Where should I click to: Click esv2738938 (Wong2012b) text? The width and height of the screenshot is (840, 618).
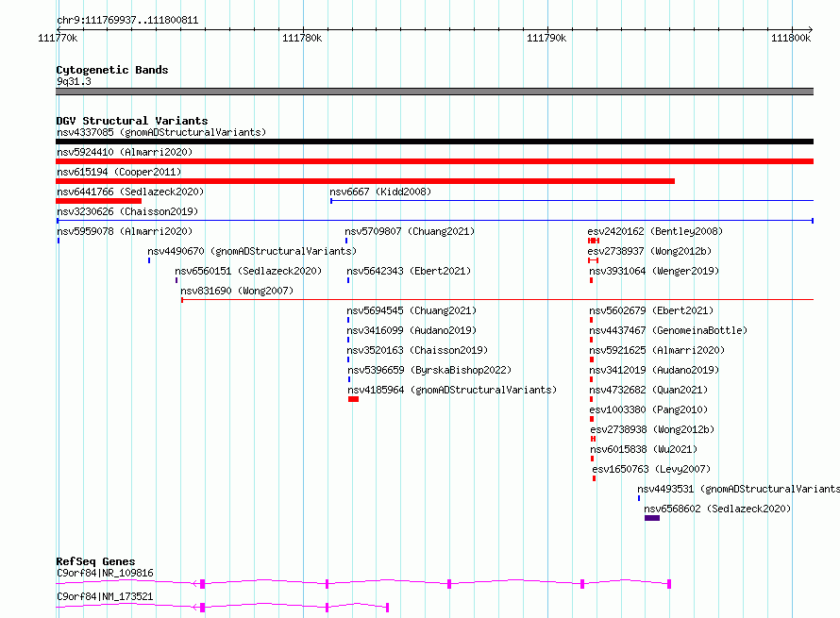652,429
